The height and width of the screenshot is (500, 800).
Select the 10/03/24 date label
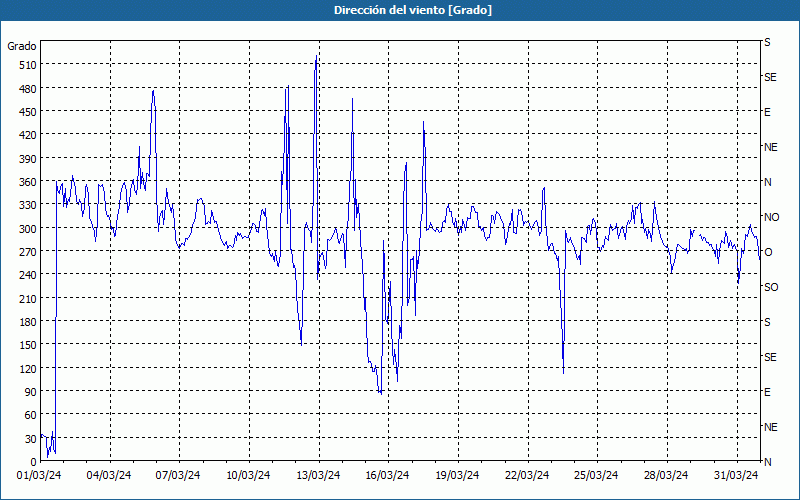click(248, 476)
